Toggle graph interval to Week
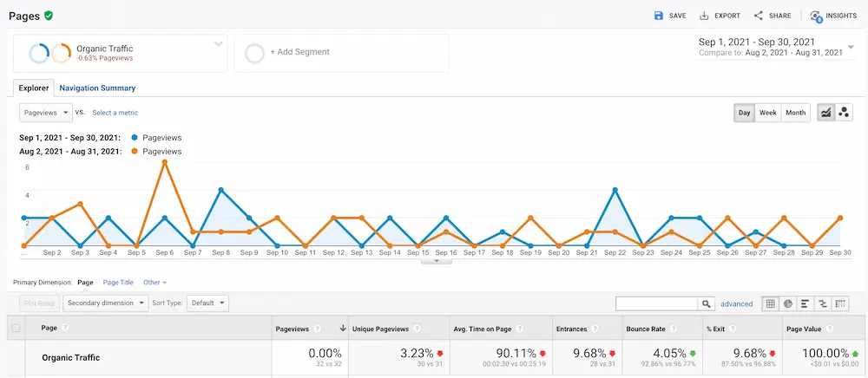 [767, 113]
